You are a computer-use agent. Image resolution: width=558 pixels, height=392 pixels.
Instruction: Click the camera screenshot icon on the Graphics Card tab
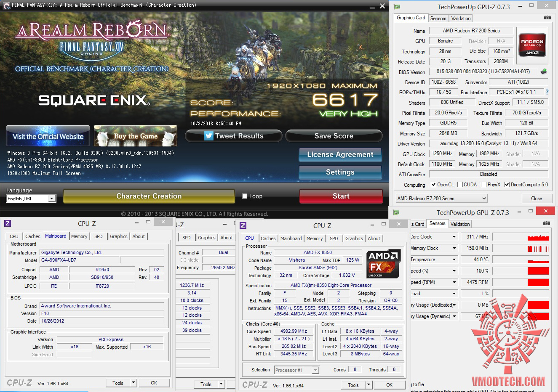click(x=547, y=18)
